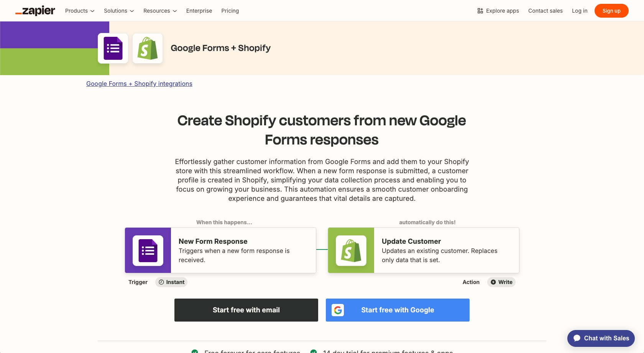Click the orange Sign up button
The height and width of the screenshot is (353, 644).
[x=611, y=11]
